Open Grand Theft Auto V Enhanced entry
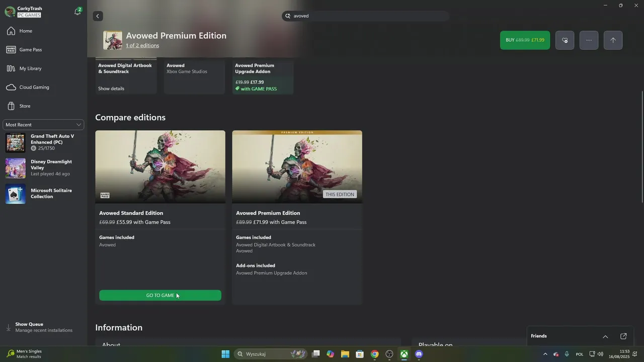The height and width of the screenshot is (362, 644). (x=43, y=142)
